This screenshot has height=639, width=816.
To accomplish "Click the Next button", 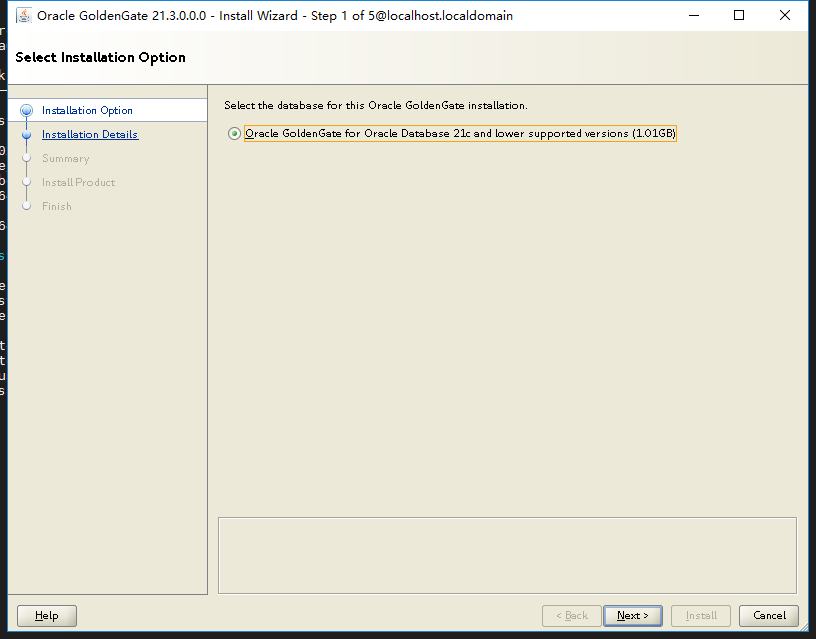I will (x=633, y=616).
